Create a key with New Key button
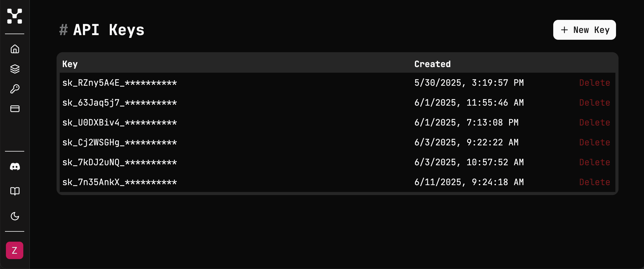This screenshot has height=269, width=644. pos(584,30)
